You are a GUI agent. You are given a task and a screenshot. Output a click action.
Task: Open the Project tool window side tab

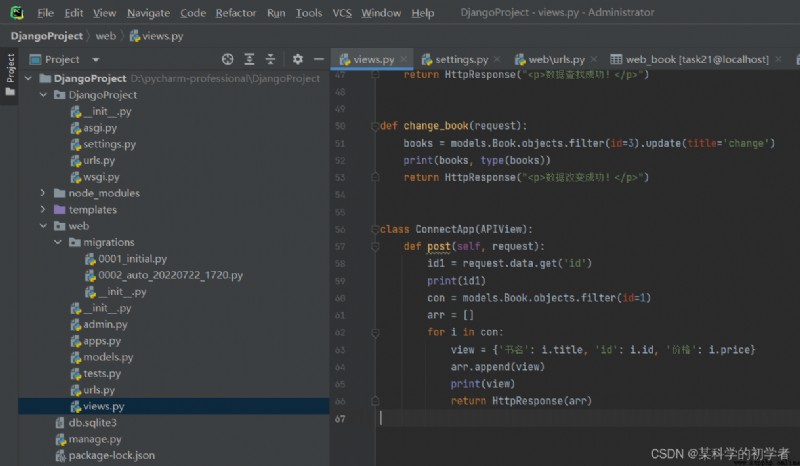10,75
